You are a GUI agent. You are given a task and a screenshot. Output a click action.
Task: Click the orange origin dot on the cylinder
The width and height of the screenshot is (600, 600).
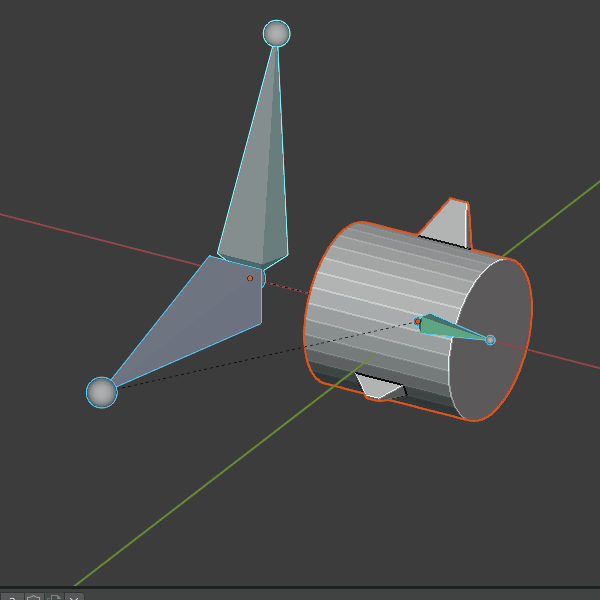coord(418,321)
